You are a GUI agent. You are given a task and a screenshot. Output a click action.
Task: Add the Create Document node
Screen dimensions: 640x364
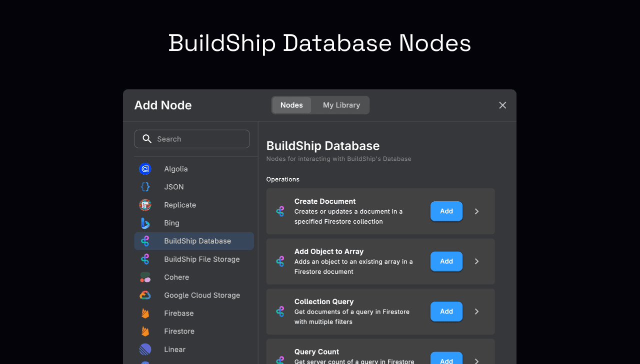pyautogui.click(x=446, y=211)
